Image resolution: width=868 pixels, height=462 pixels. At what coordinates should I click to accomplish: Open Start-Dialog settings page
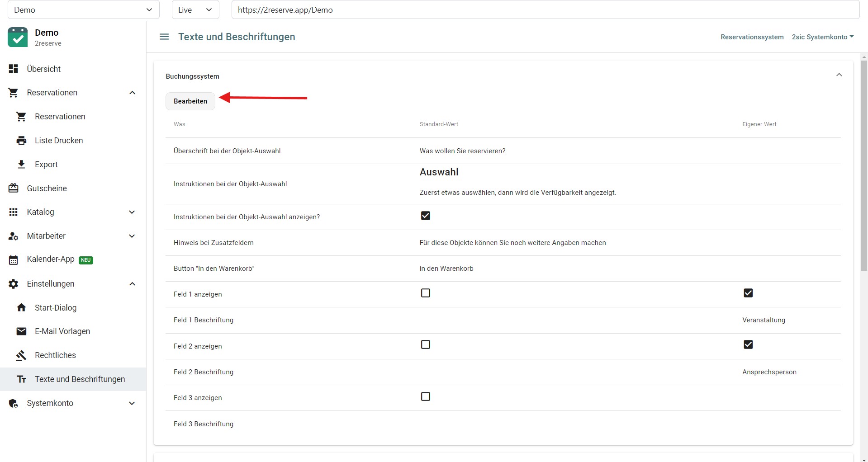coord(56,308)
